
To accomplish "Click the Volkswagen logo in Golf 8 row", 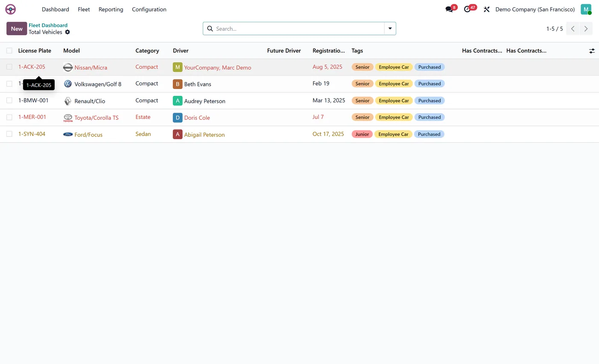I will [68, 84].
